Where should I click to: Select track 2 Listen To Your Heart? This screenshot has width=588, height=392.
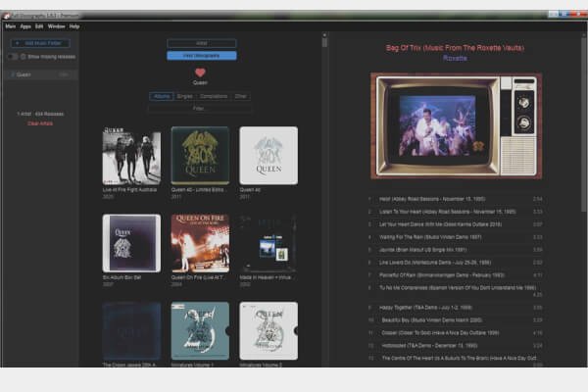[456, 212]
